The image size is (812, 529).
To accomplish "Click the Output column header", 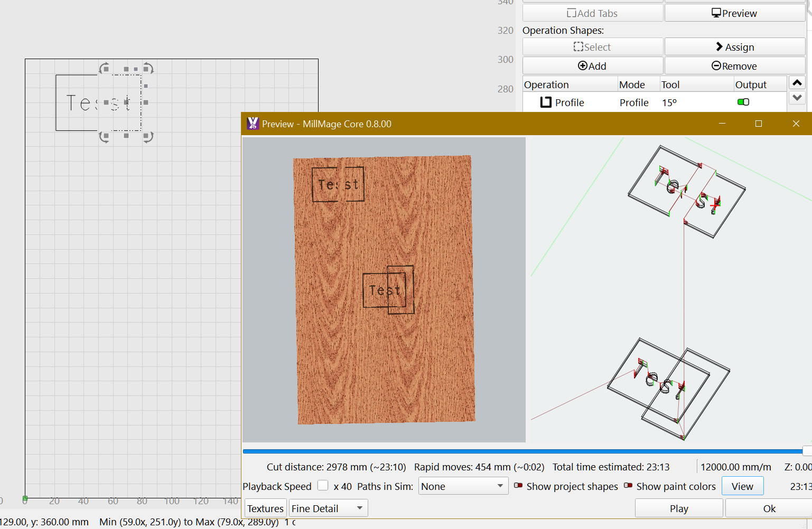I will click(750, 84).
